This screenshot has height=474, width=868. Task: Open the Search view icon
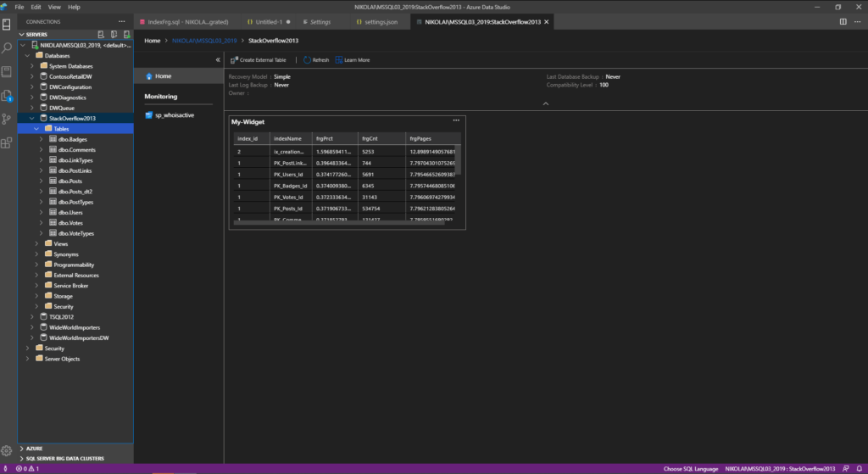[x=7, y=48]
